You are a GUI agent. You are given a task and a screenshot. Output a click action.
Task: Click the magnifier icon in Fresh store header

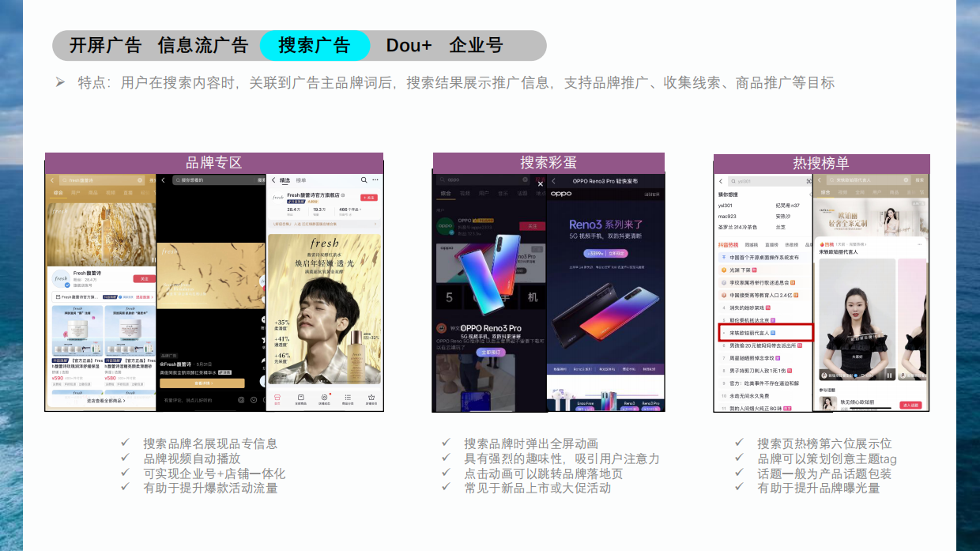[x=364, y=180]
